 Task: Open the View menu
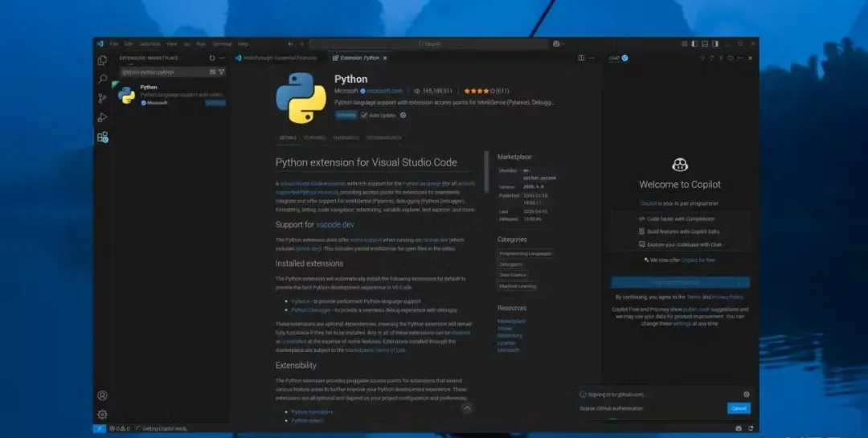pyautogui.click(x=172, y=43)
